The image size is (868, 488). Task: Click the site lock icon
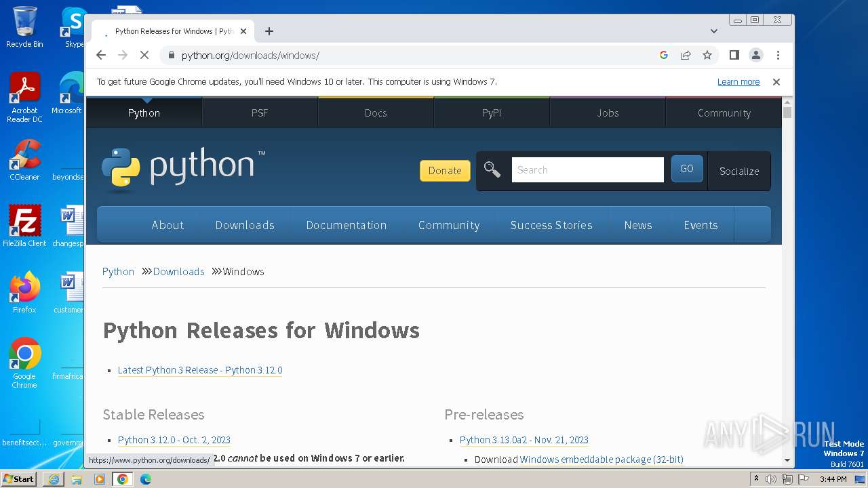pyautogui.click(x=171, y=55)
